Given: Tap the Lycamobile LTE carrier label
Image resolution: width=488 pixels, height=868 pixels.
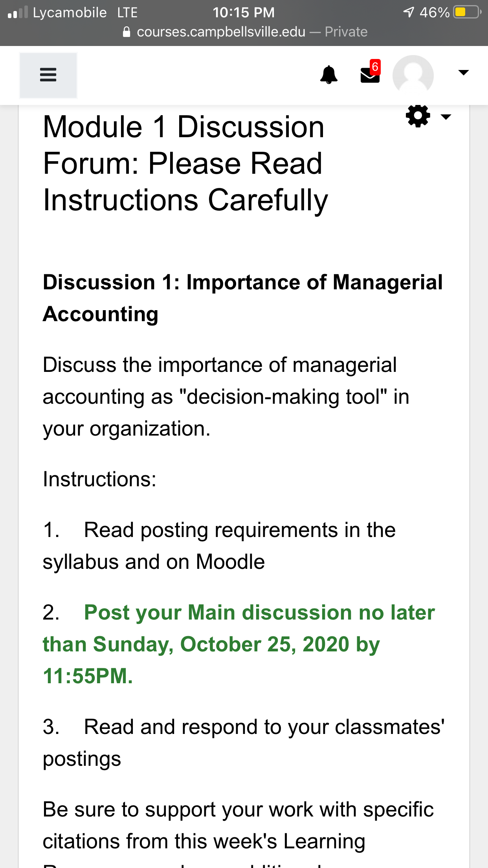Looking at the screenshot, I should tap(85, 13).
